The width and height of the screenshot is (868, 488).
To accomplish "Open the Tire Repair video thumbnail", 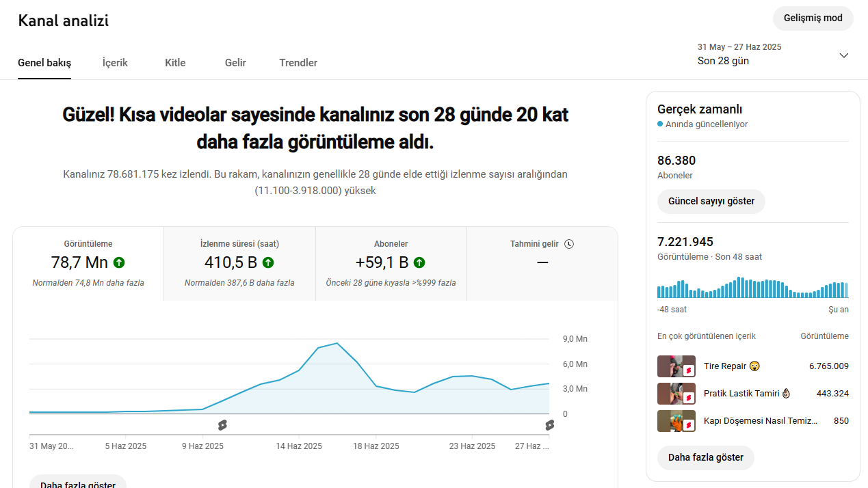I will click(676, 366).
